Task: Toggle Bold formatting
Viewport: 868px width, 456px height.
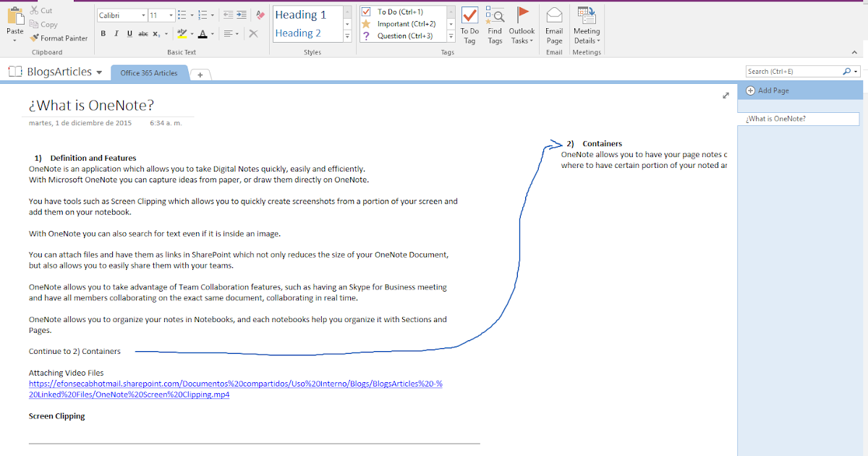Action: [x=103, y=34]
